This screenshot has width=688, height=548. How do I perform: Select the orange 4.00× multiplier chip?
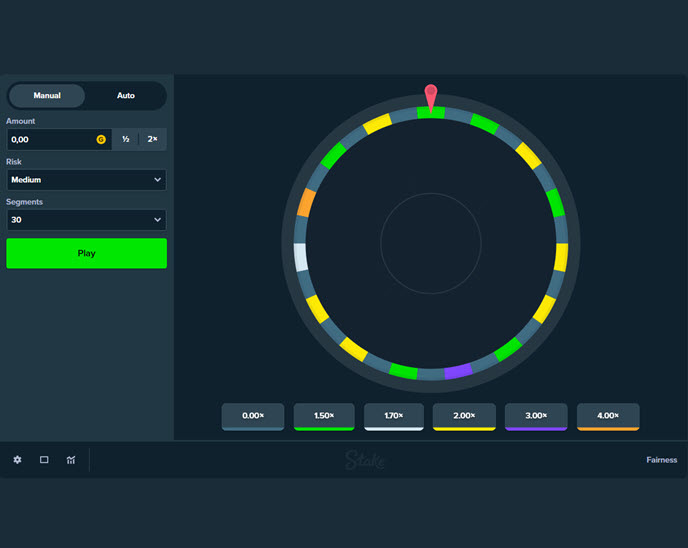(x=608, y=416)
